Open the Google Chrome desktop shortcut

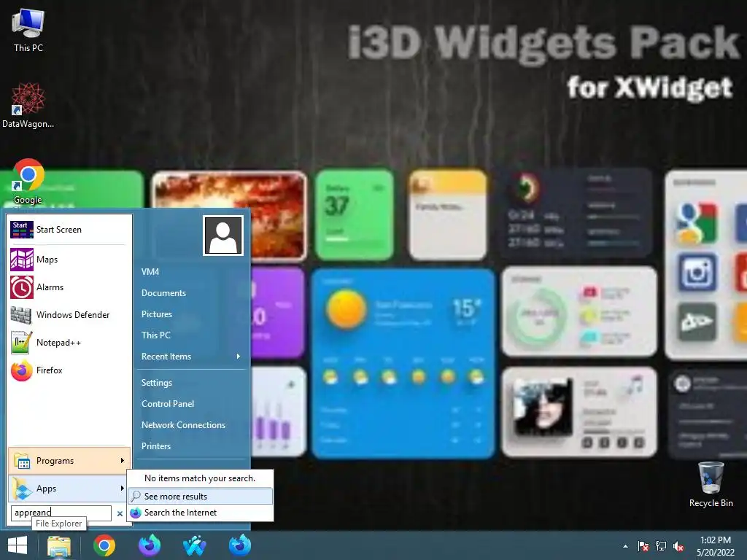pyautogui.click(x=28, y=182)
